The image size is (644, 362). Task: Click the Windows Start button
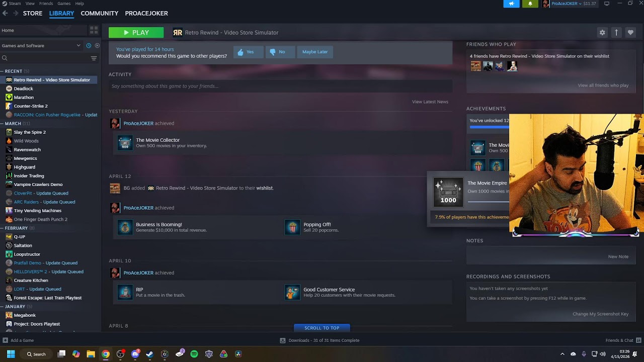click(11, 354)
